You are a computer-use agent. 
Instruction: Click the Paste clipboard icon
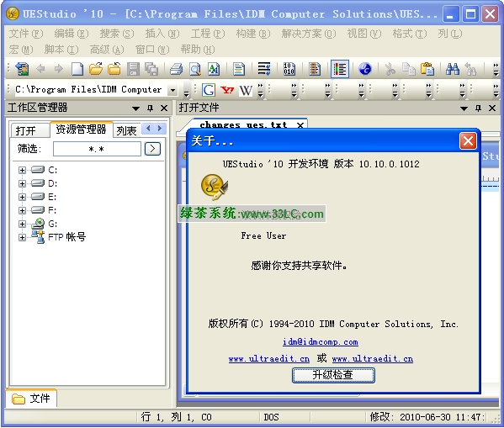tap(427, 69)
